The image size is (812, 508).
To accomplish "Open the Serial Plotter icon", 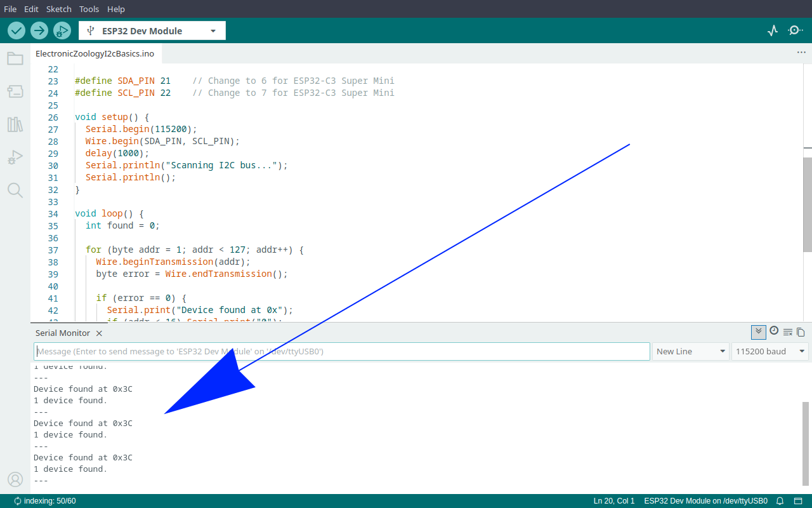I will click(x=773, y=30).
